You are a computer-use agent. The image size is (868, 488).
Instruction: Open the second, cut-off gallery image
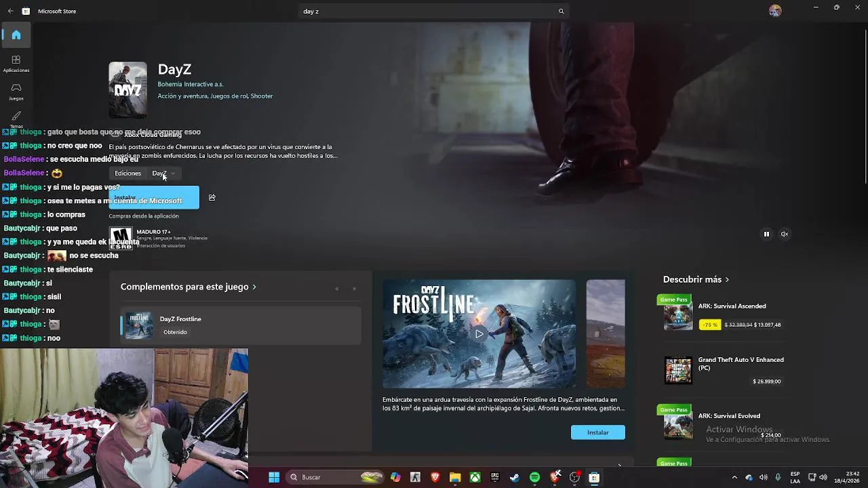(606, 333)
